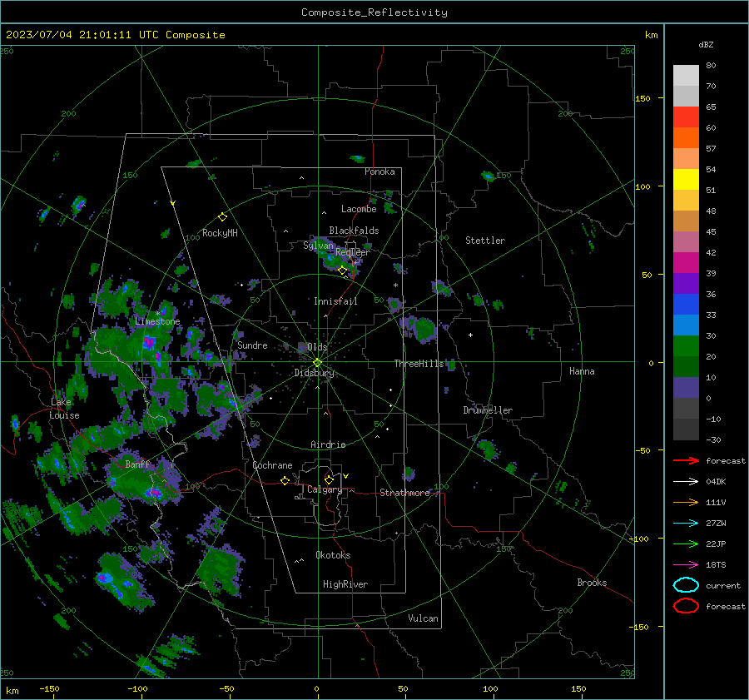Click the yellow diamond marker below Cochrane

point(285,480)
